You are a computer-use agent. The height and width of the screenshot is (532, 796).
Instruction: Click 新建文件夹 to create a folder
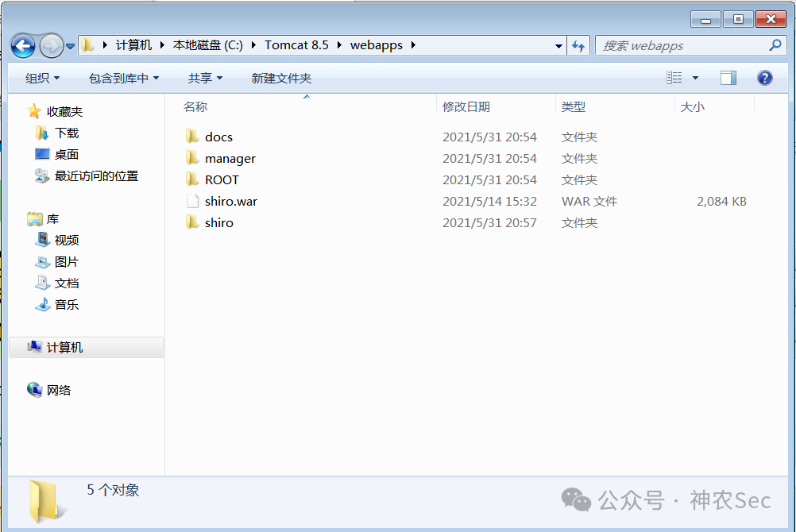click(x=280, y=77)
